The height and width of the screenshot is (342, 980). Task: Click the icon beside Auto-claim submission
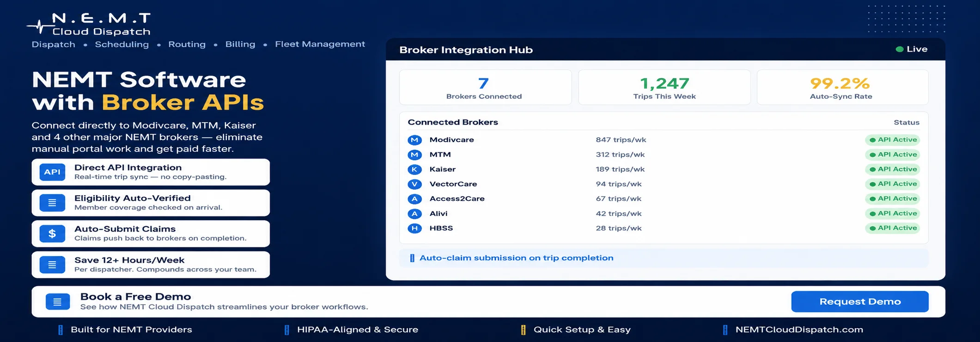tap(412, 258)
